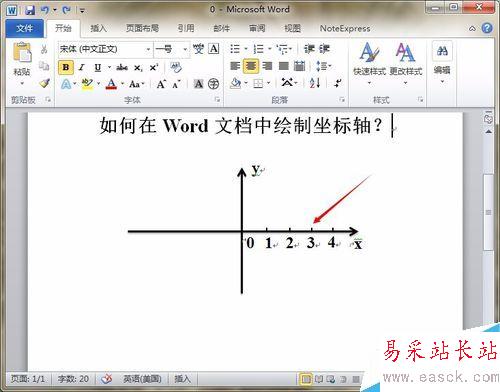Switch to the 视图 (View) tab
Image resolution: width=500 pixels, height=392 pixels.
coord(292,29)
